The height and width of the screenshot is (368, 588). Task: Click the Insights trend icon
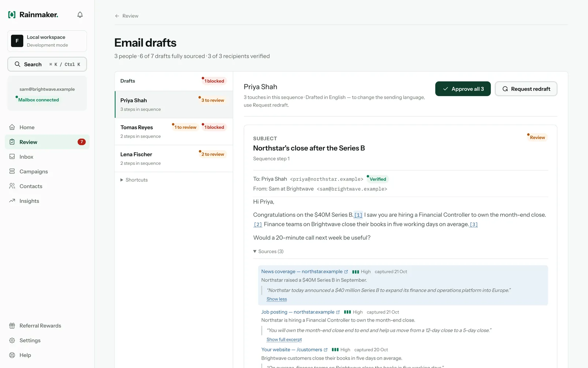tap(12, 201)
